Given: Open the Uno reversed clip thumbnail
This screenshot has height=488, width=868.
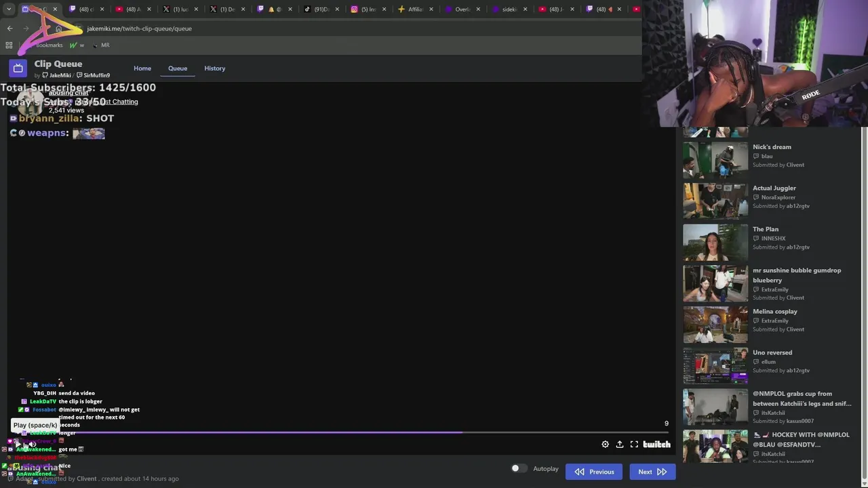Looking at the screenshot, I should click(x=715, y=366).
